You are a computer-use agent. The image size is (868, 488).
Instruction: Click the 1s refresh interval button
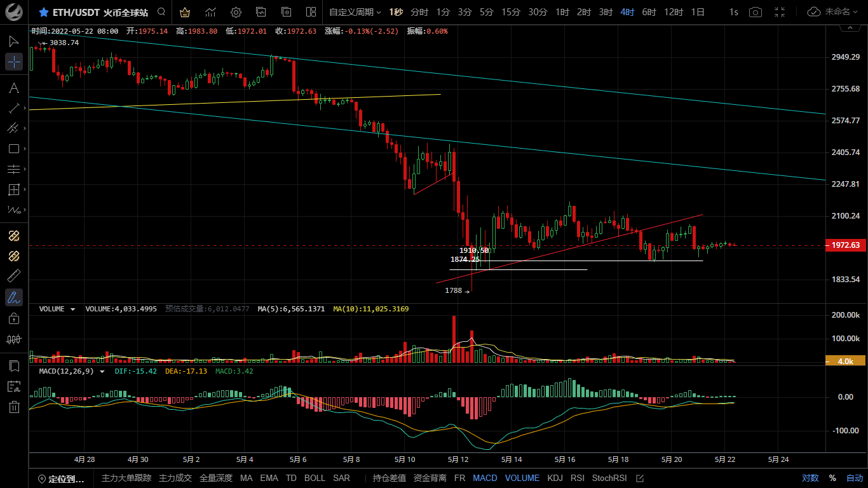(x=734, y=12)
